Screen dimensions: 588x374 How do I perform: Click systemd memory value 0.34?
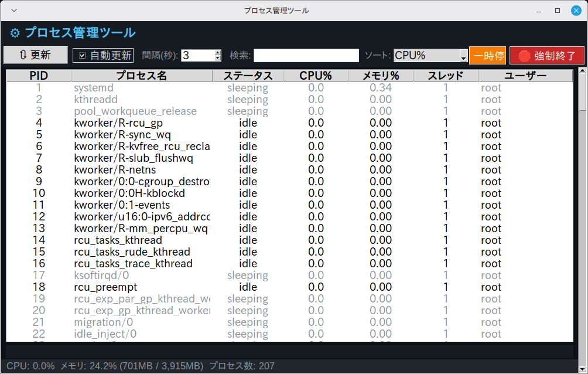pyautogui.click(x=381, y=88)
